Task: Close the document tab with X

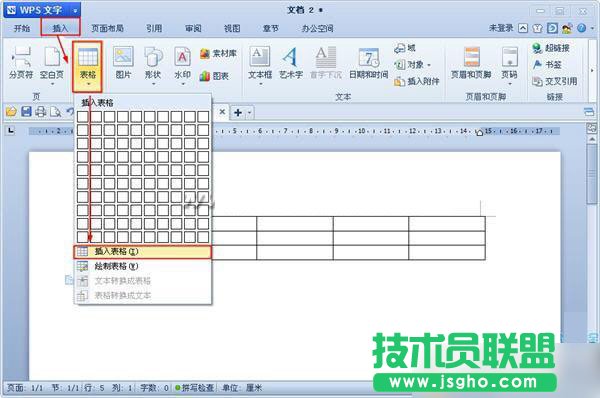Action: [222, 112]
